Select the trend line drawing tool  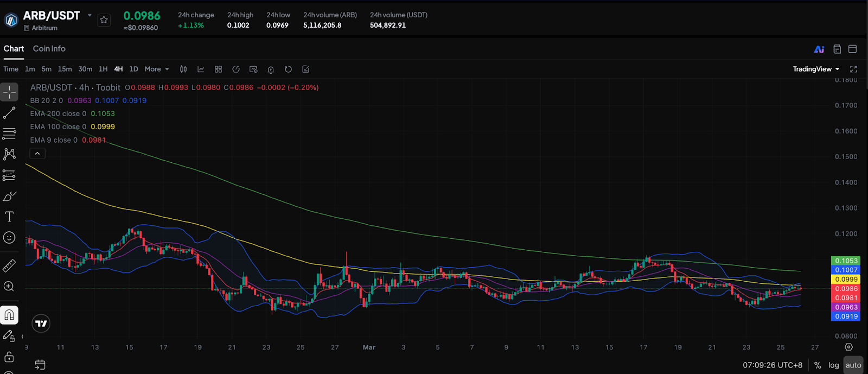coord(9,113)
